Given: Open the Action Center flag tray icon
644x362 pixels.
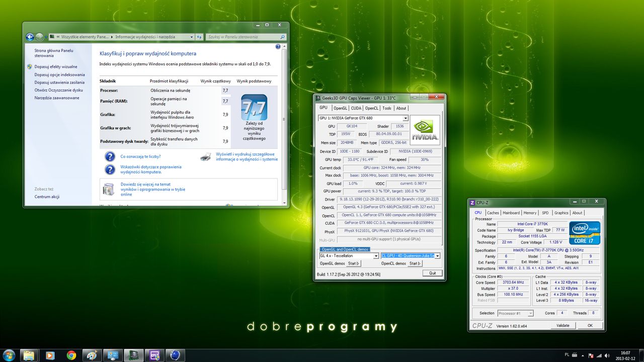Looking at the screenshot, I should (591, 355).
